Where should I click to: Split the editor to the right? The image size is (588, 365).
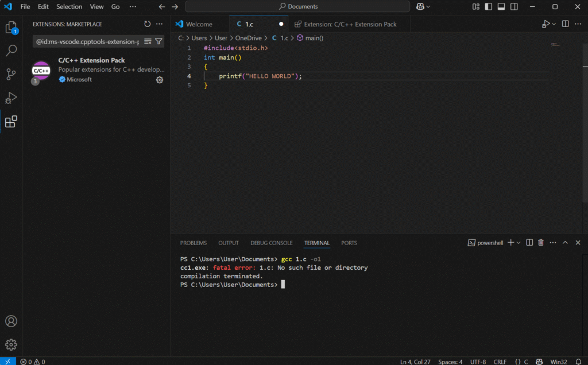click(x=565, y=24)
